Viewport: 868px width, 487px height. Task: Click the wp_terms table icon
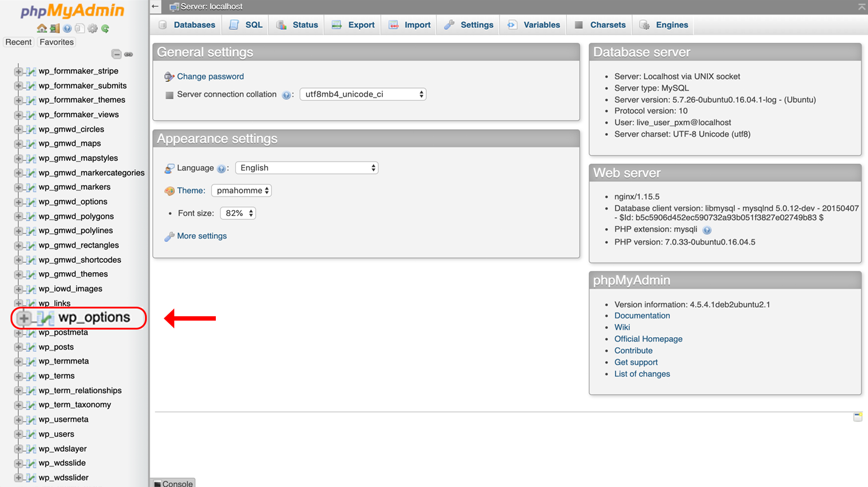click(32, 376)
